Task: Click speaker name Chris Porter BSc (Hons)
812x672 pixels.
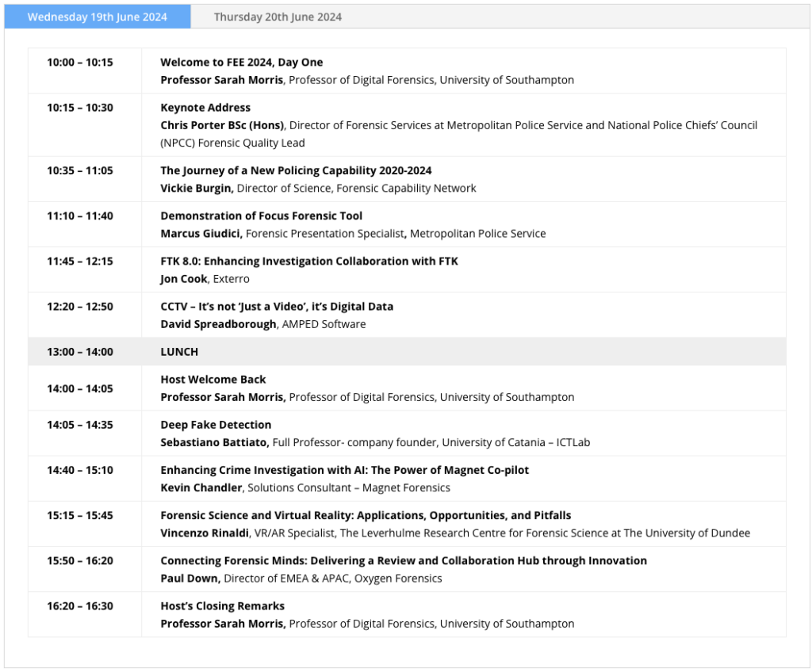Action: point(222,125)
